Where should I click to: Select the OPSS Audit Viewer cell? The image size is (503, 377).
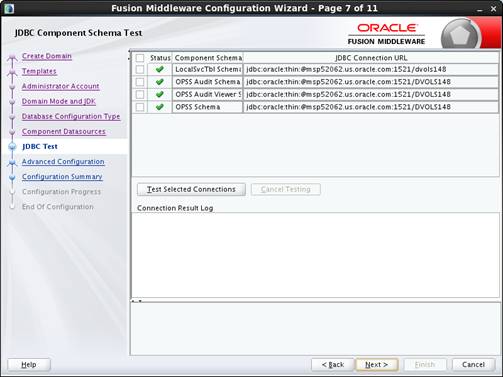[207, 94]
